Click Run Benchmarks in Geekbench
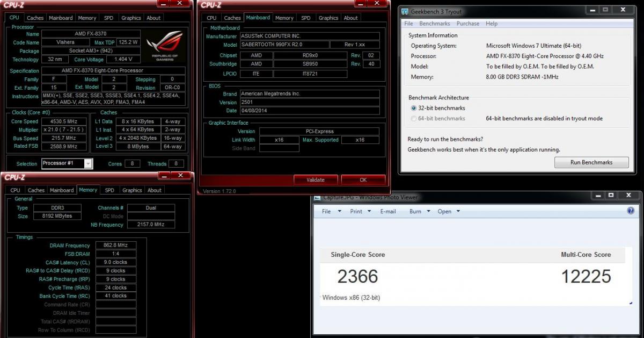 click(591, 162)
